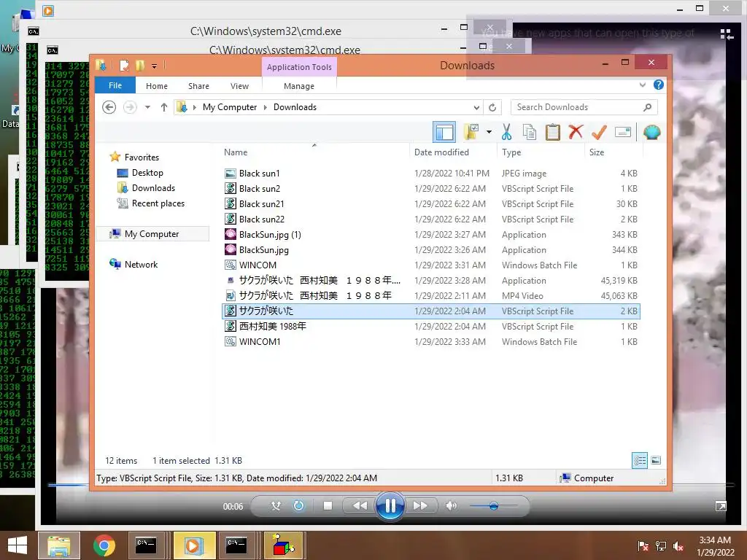Viewport: 747px width, 560px height.
Task: Select the WINCOM batch file
Action: click(430, 265)
